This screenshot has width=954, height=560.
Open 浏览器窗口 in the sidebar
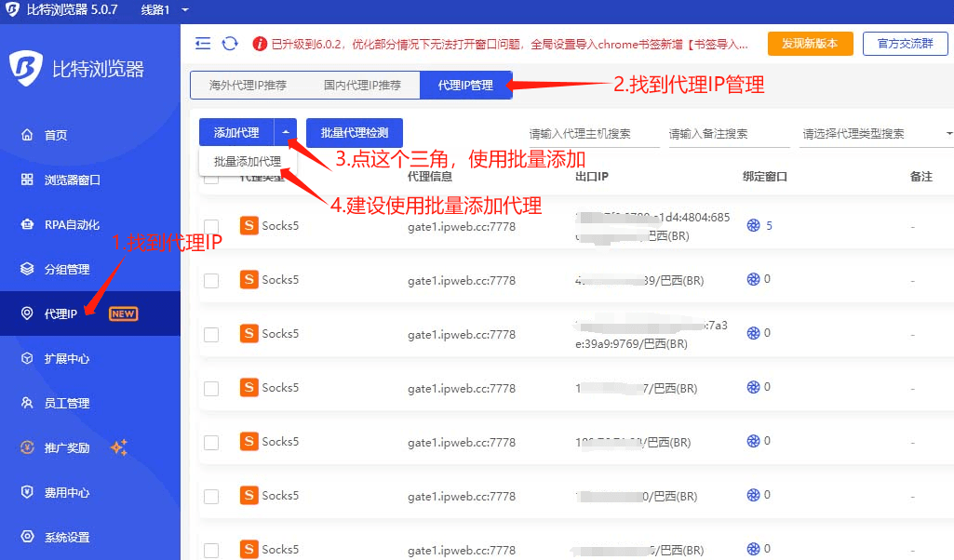coord(72,180)
